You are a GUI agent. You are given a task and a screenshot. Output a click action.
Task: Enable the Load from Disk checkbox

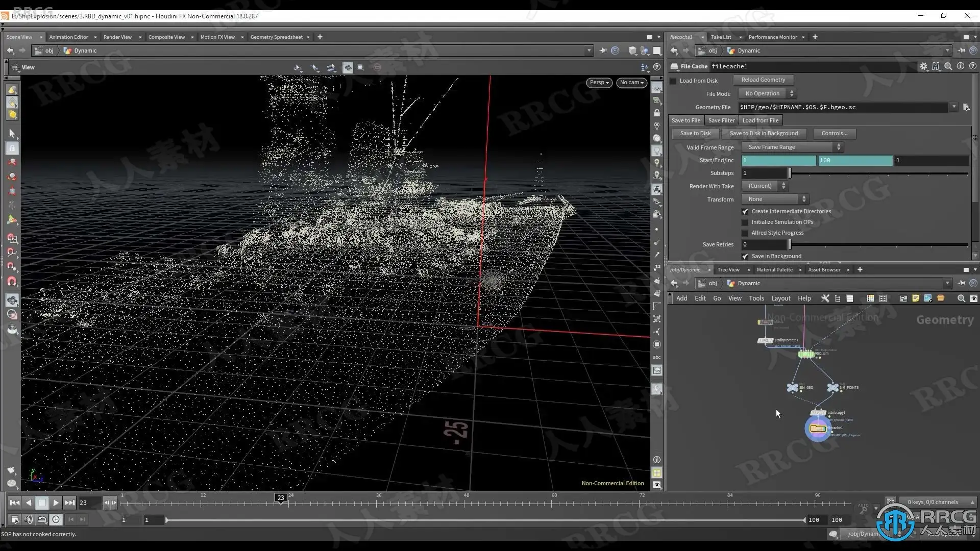tap(673, 81)
